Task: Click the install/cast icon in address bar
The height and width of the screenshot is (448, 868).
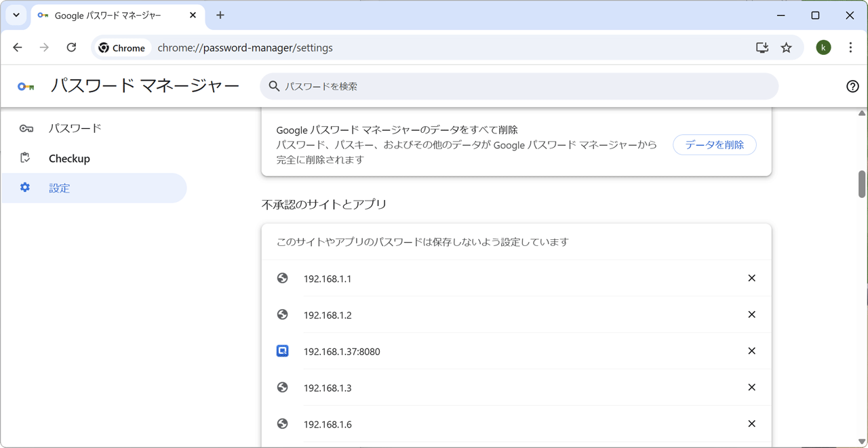Action: pyautogui.click(x=762, y=47)
